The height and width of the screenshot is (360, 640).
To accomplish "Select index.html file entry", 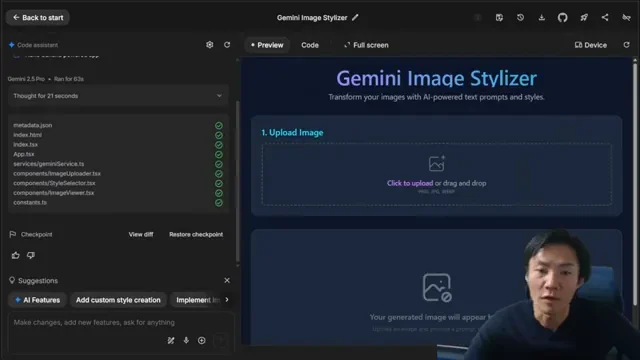I will click(27, 135).
